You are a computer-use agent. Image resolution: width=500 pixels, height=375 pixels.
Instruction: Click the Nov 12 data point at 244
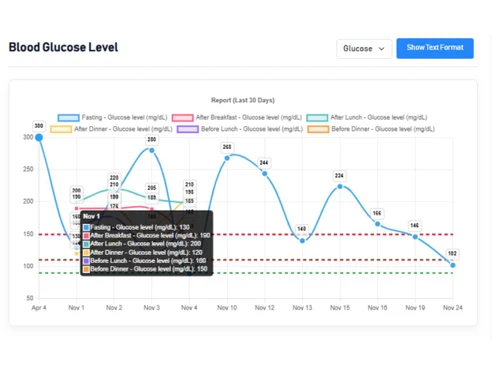click(x=265, y=174)
